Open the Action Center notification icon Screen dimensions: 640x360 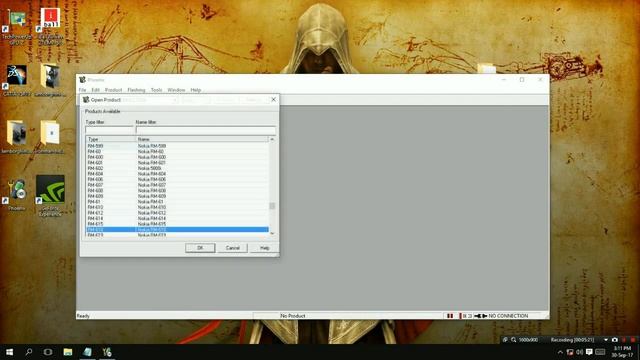click(589, 352)
